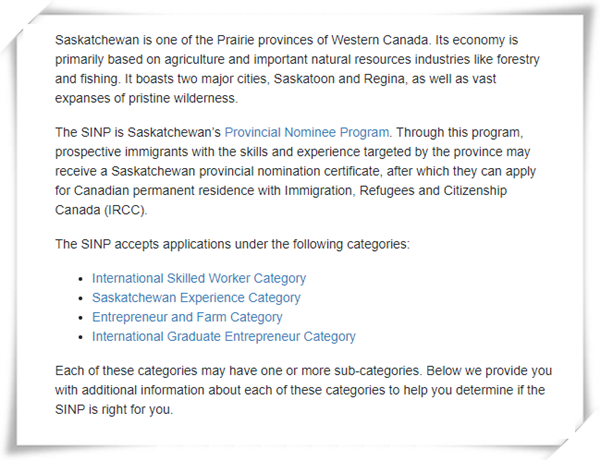Open the Provincial Nominee Program link
Image resolution: width=600 pixels, height=460 pixels.
coord(307,132)
